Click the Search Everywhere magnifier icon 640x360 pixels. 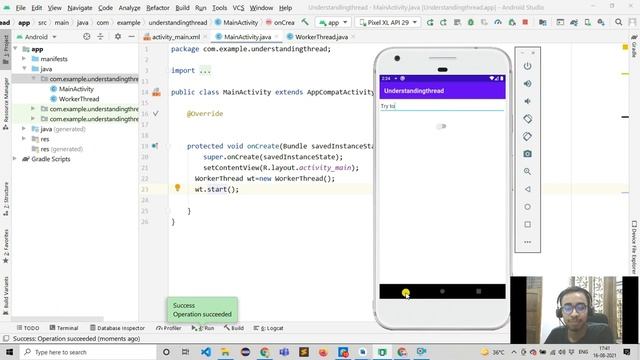coord(618,22)
